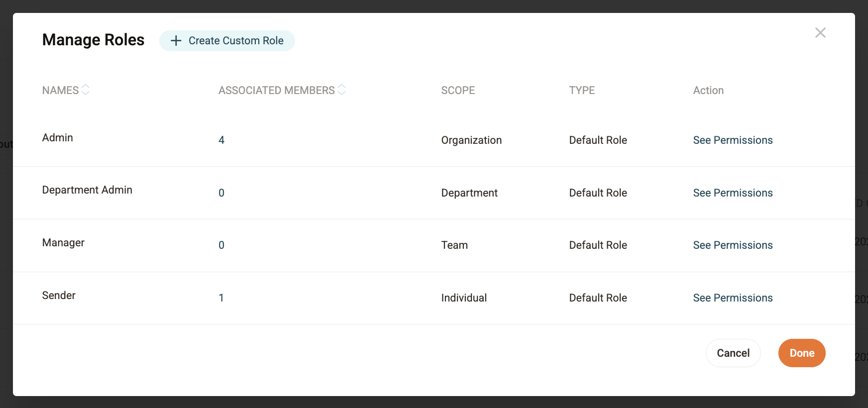The image size is (868, 408).
Task: See Permissions for the Sender role
Action: coord(733,298)
